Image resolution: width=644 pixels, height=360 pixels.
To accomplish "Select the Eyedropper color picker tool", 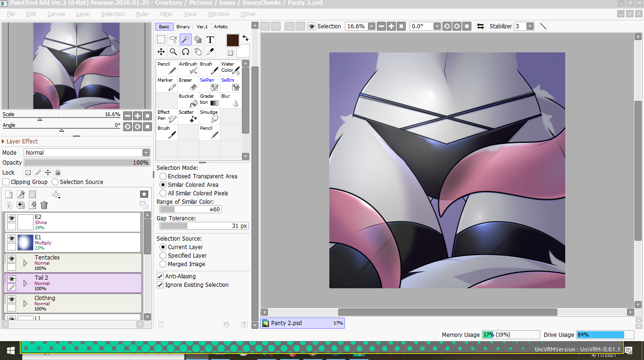I will [210, 52].
